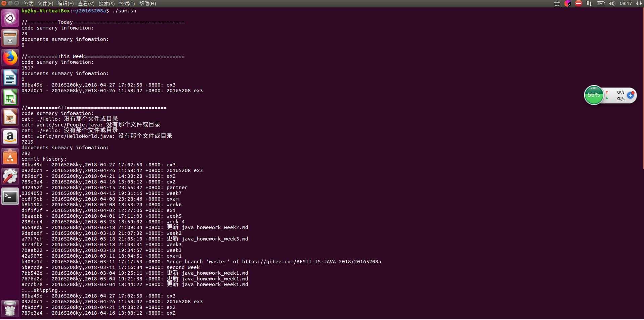Open the 查看(V) menu
This screenshot has height=320, width=644.
point(86,4)
